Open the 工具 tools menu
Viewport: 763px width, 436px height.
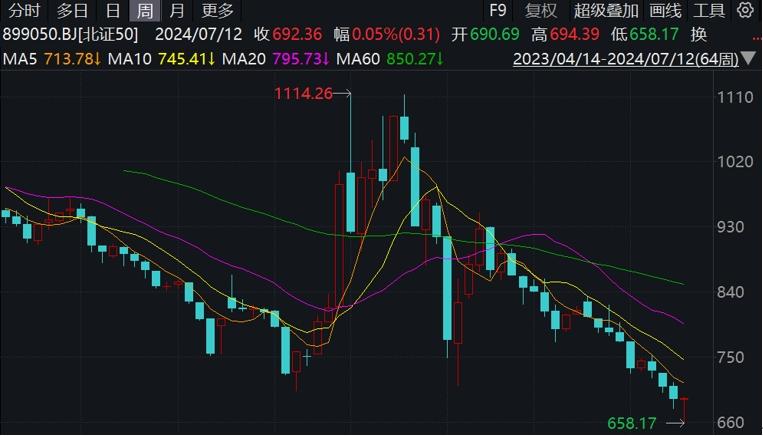(709, 11)
